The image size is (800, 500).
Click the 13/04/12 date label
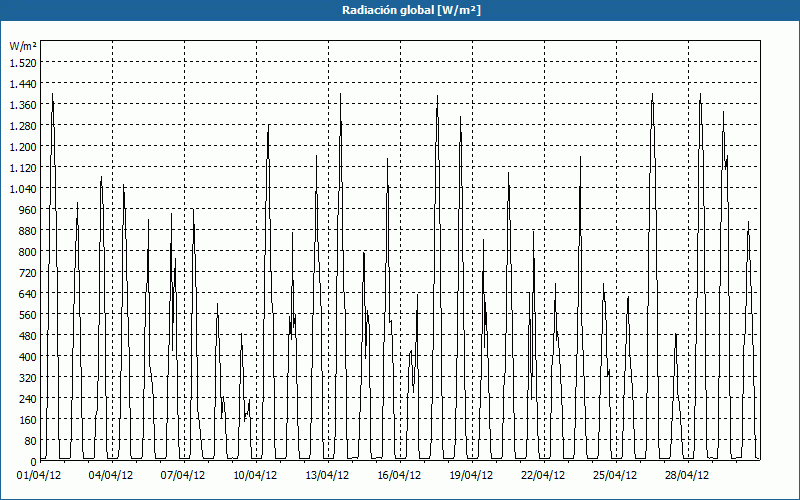point(327,475)
